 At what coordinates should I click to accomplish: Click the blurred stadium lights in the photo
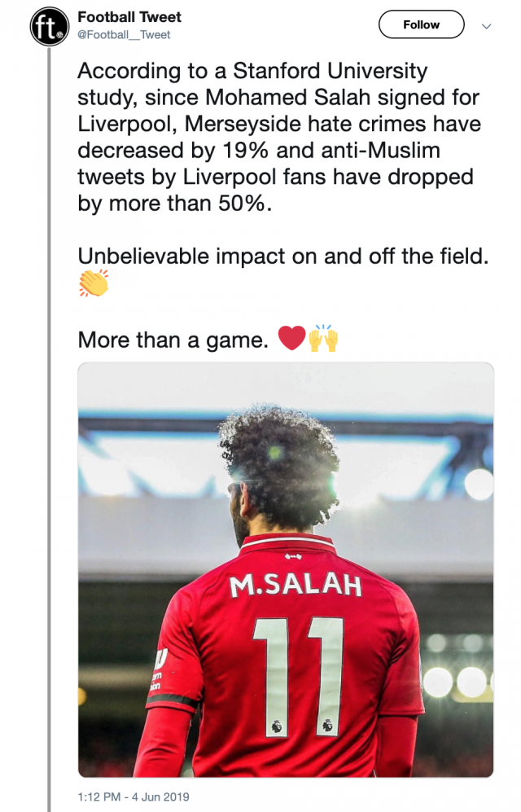(458, 680)
